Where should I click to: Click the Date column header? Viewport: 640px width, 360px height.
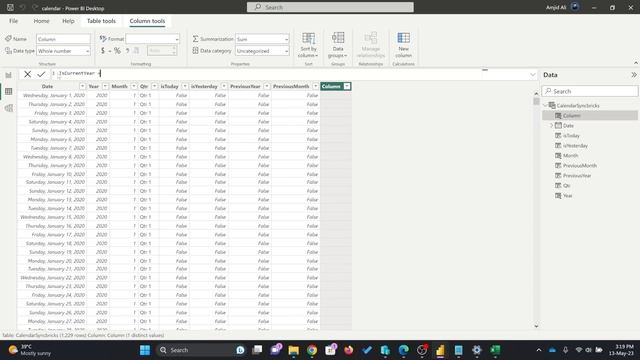click(x=47, y=86)
